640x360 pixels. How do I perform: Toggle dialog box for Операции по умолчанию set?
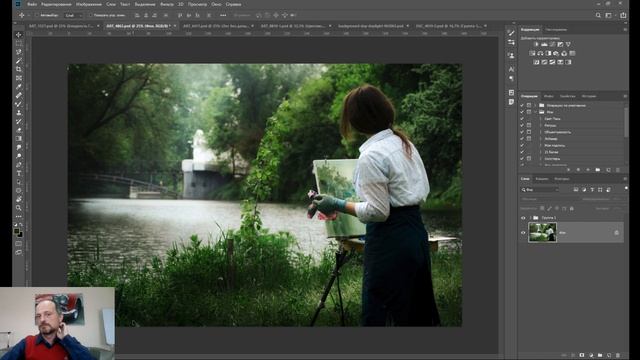coord(529,105)
